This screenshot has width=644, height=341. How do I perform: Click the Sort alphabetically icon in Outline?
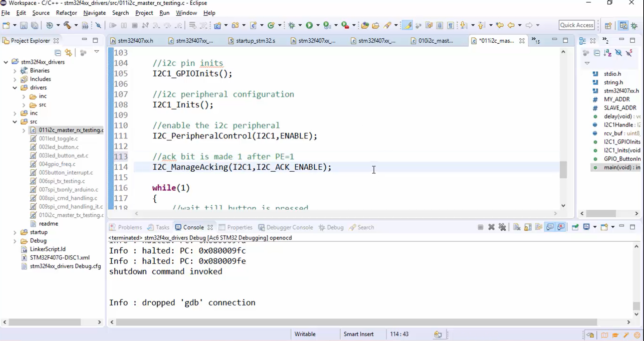click(x=607, y=53)
